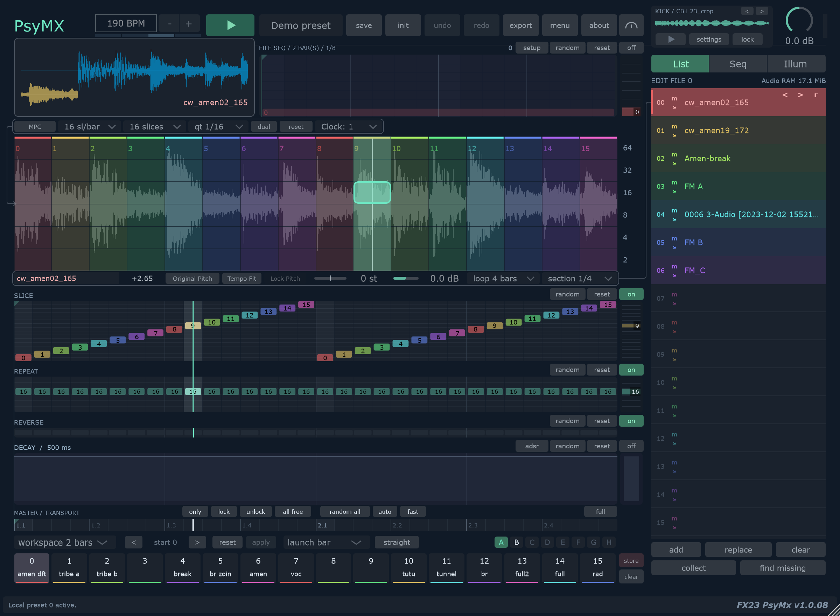Solo the Amen-break file with s icon

click(x=674, y=163)
